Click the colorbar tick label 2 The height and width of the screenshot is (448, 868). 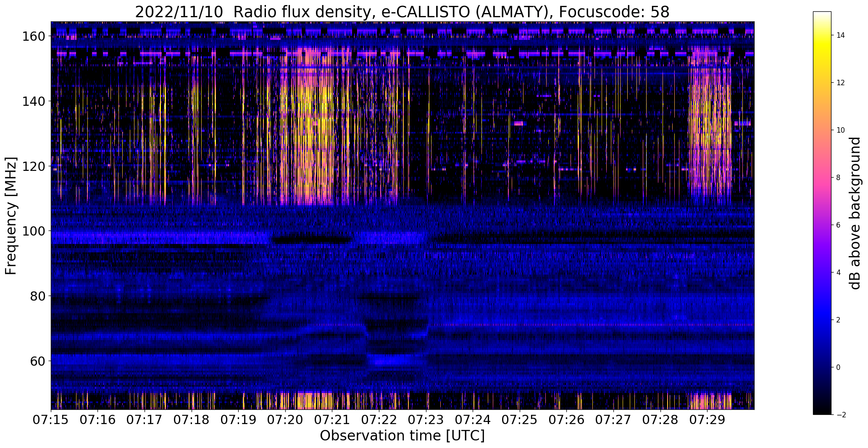[839, 320]
